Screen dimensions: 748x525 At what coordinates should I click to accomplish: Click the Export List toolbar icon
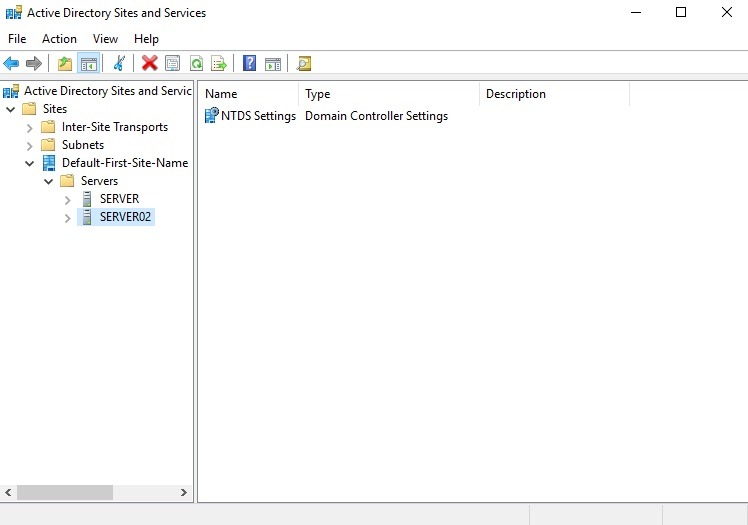click(219, 64)
